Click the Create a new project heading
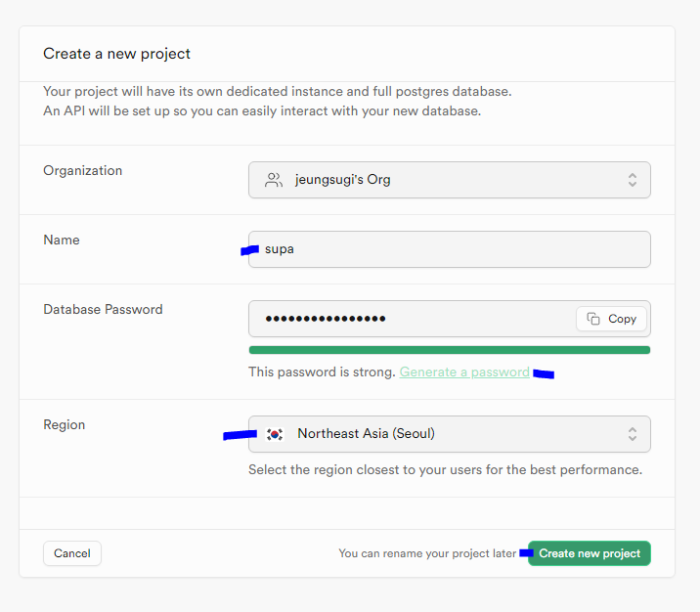Image resolution: width=700 pixels, height=612 pixels. coord(116,54)
